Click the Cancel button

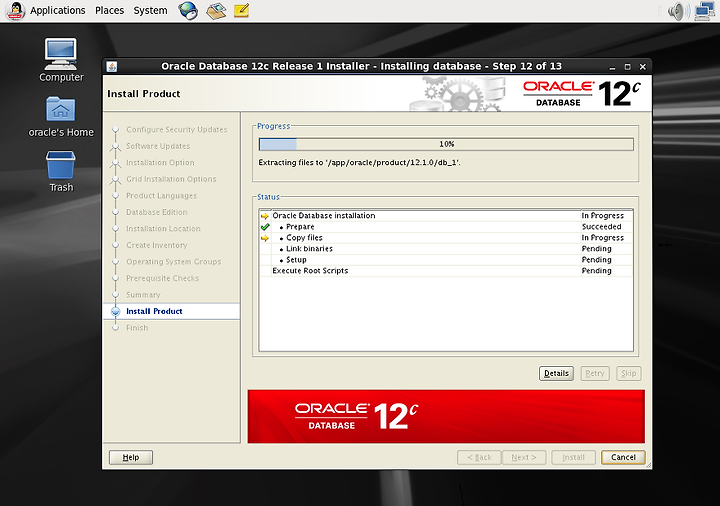pyautogui.click(x=623, y=457)
